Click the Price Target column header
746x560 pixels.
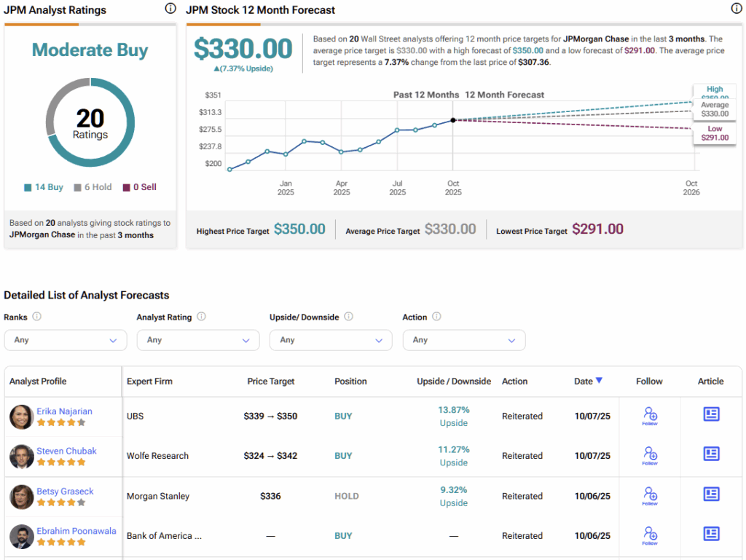[x=271, y=381]
